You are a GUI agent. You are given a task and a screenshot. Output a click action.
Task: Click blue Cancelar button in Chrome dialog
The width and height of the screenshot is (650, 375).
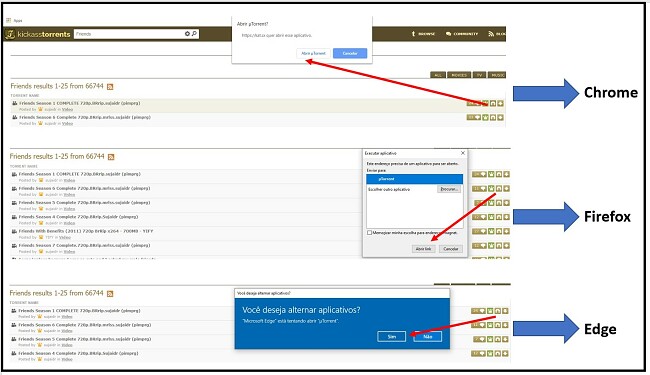pos(350,53)
